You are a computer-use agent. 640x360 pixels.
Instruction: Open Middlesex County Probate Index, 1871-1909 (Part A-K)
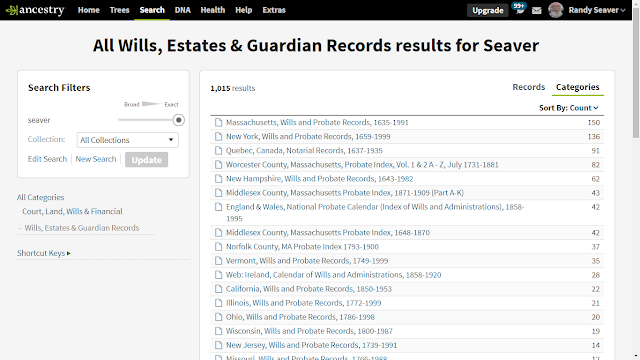[x=345, y=193]
